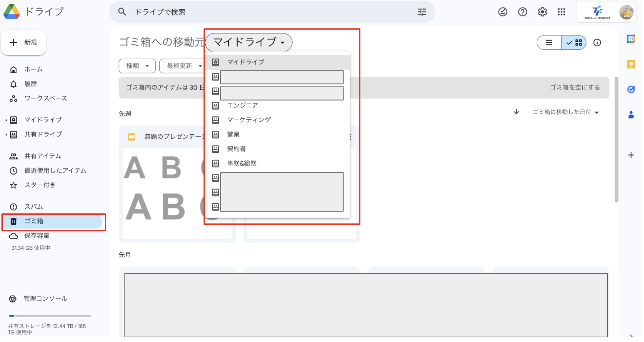This screenshot has width=644, height=342.
Task: Open Settings gear icon
Action: pyautogui.click(x=542, y=12)
